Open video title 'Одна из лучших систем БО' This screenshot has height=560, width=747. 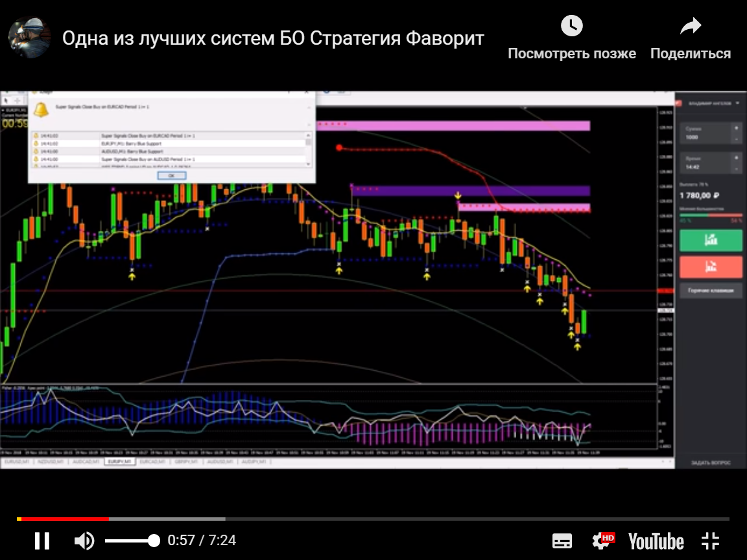coord(273,38)
